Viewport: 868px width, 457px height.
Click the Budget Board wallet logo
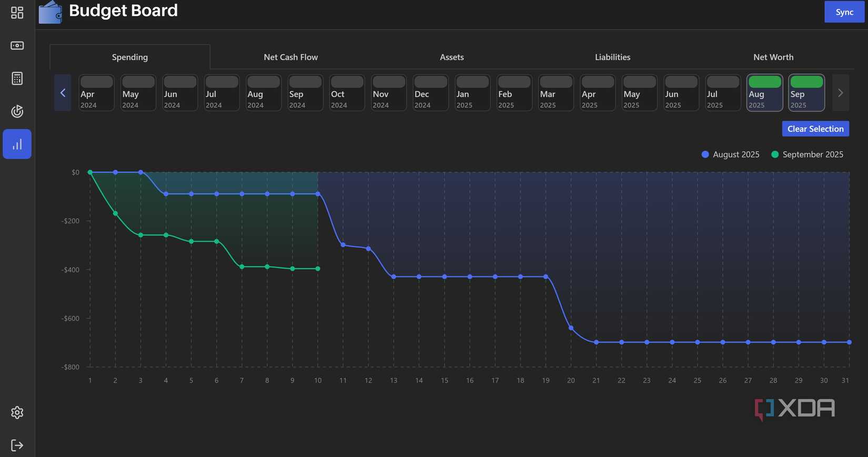click(51, 12)
